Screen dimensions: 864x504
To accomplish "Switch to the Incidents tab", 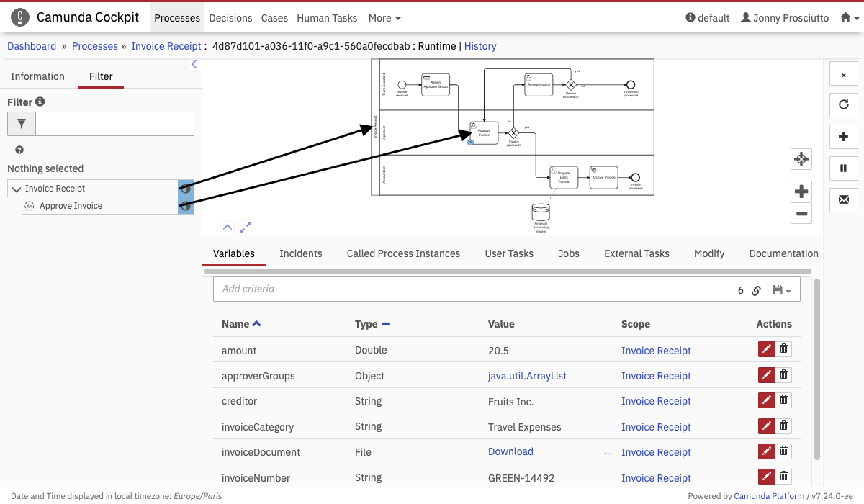I will pos(300,253).
